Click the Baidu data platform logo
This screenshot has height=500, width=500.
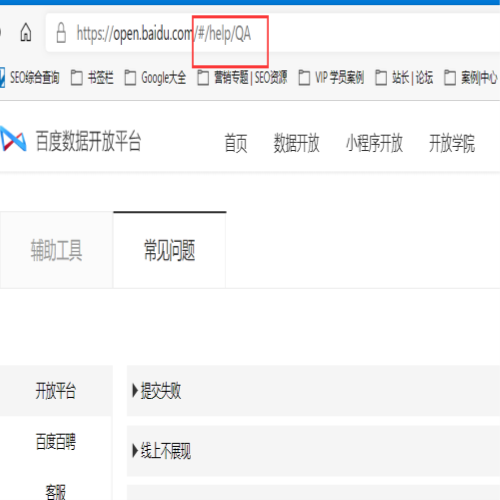point(13,138)
